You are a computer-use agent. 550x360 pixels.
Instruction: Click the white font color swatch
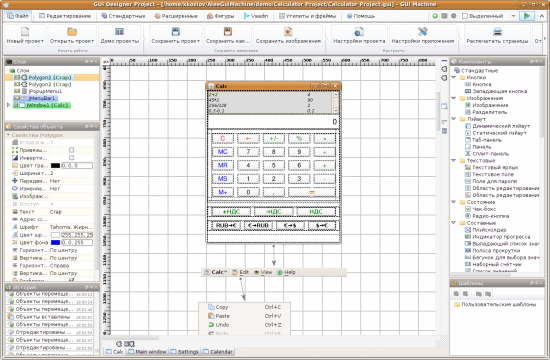coord(55,235)
